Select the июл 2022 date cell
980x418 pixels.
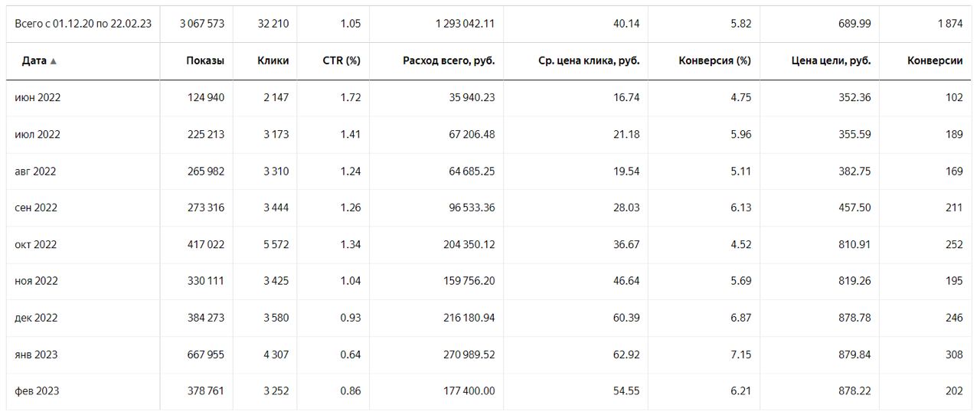click(38, 135)
